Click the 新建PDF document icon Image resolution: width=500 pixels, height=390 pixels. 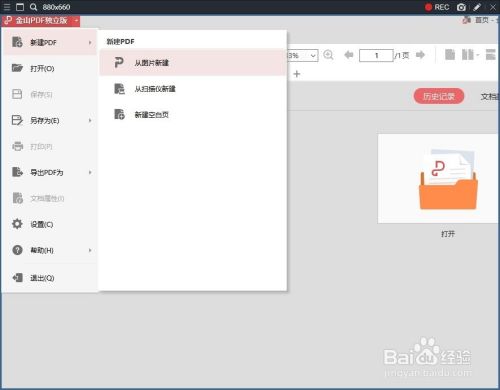tap(17, 42)
